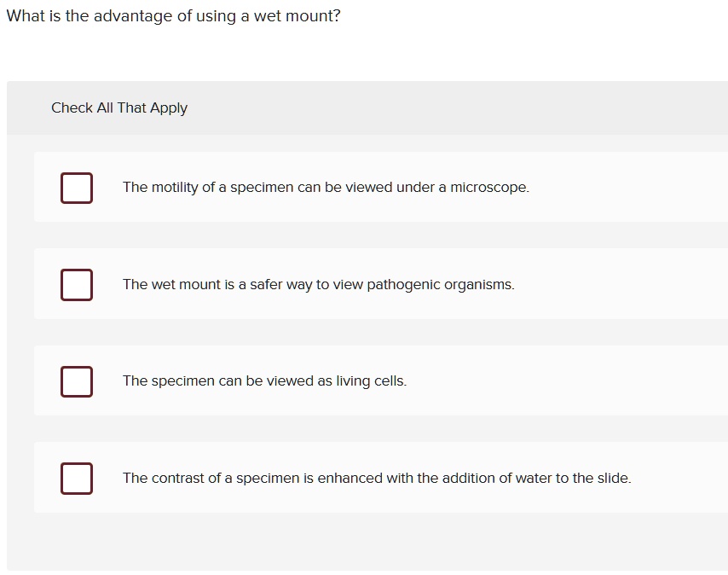Screen dimensions: 728x575
Task: Enable the living cells option checkbox
Action: 77,381
